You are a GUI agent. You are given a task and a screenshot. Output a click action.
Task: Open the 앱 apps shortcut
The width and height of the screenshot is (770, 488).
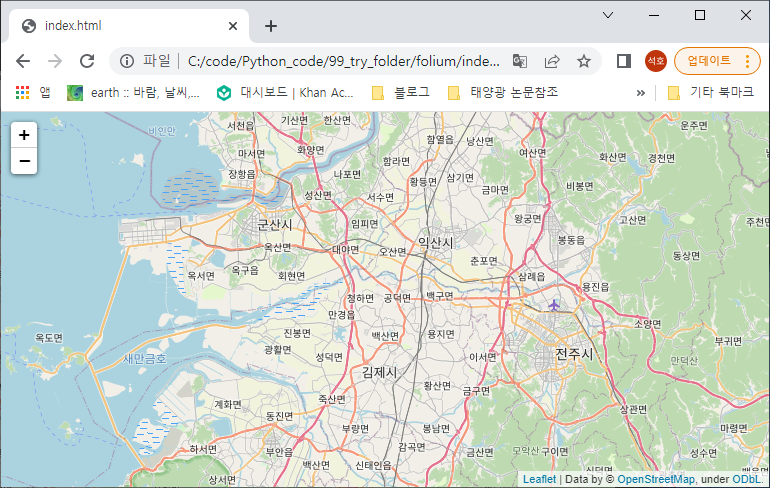(33, 92)
